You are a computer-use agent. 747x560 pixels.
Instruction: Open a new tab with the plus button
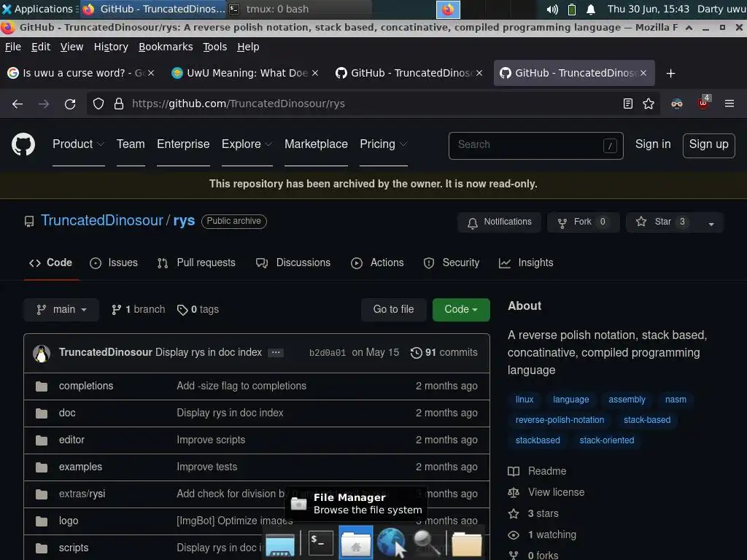[x=671, y=74]
